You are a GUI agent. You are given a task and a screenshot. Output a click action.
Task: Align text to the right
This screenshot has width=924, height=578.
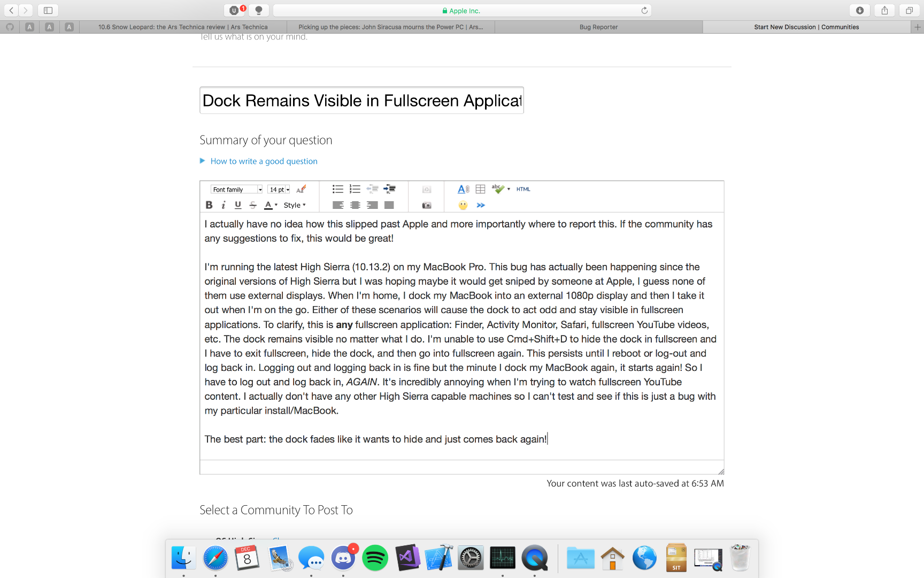tap(372, 205)
